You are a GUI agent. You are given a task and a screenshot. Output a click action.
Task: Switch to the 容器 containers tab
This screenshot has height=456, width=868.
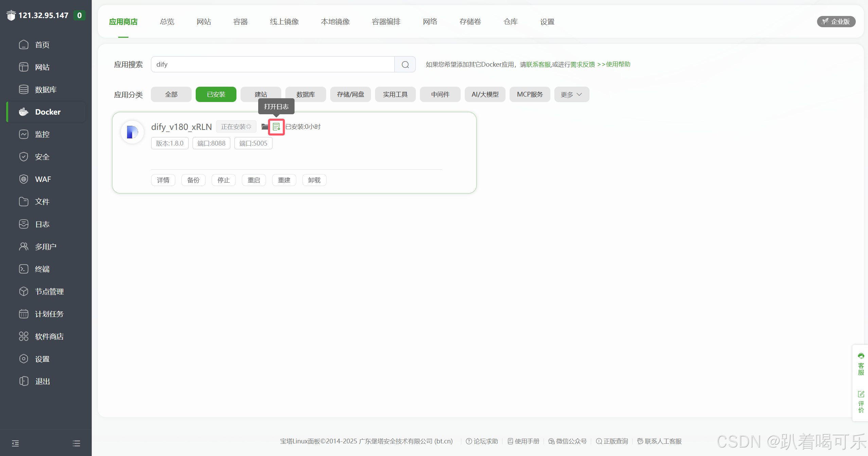pyautogui.click(x=241, y=22)
